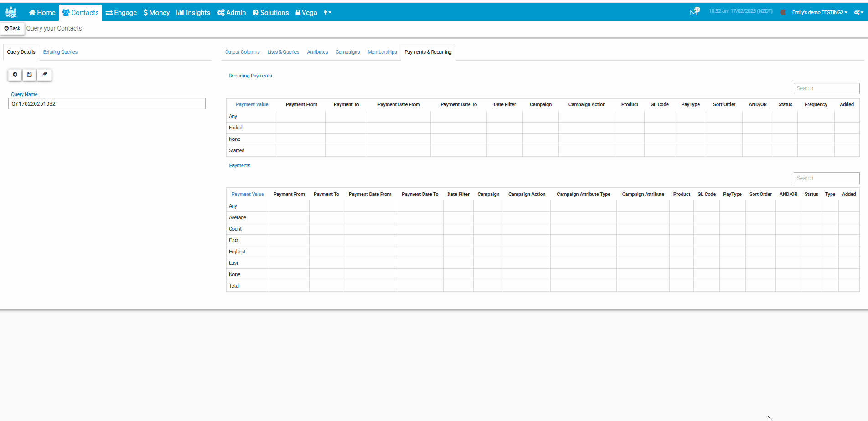Click Type column header in Payments table
The width and height of the screenshot is (868, 421).
[x=830, y=194]
